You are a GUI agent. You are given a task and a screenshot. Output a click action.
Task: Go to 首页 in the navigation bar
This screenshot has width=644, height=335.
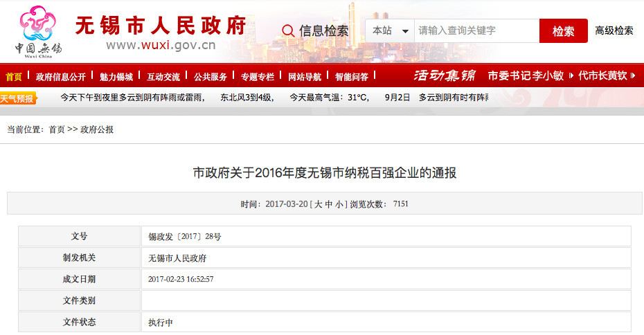(x=14, y=77)
